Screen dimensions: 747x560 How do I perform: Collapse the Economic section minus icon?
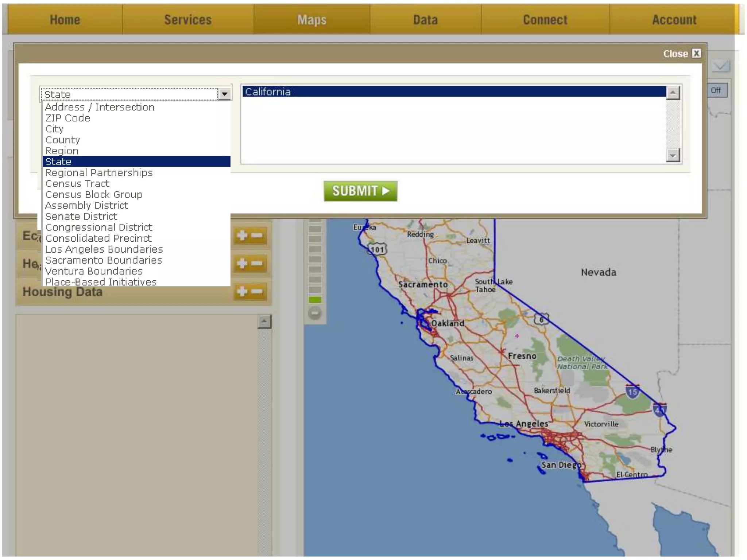[x=257, y=235]
